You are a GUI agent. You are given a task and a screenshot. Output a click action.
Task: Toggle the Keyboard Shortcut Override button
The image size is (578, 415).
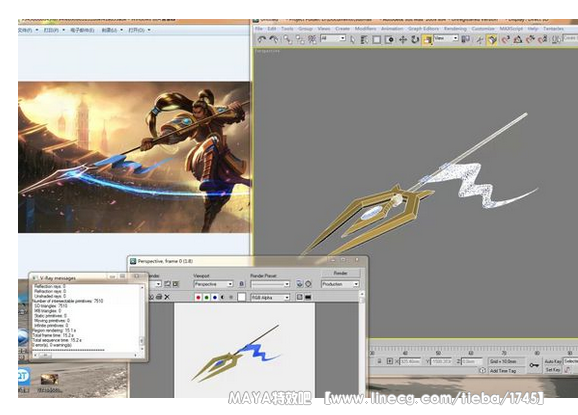point(492,39)
